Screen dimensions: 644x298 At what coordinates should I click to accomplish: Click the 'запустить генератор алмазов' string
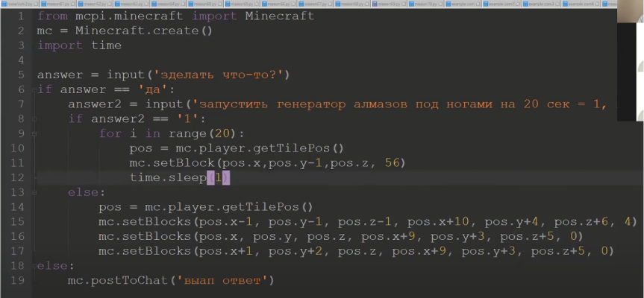click(313, 104)
